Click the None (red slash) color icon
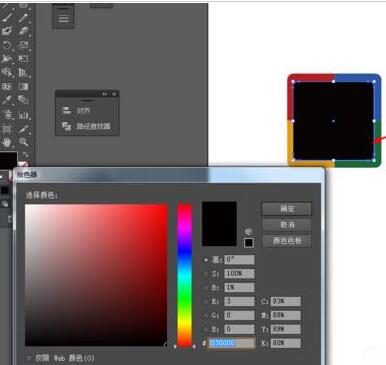386x365 pixels. click(23, 164)
